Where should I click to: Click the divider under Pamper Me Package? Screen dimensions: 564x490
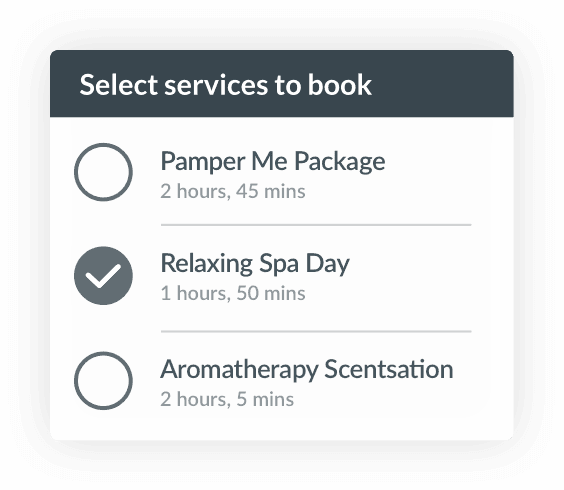[316, 225]
